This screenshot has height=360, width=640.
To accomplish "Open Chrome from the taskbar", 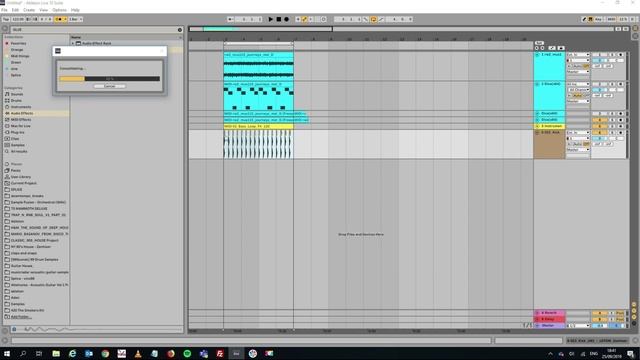I will (x=105, y=353).
